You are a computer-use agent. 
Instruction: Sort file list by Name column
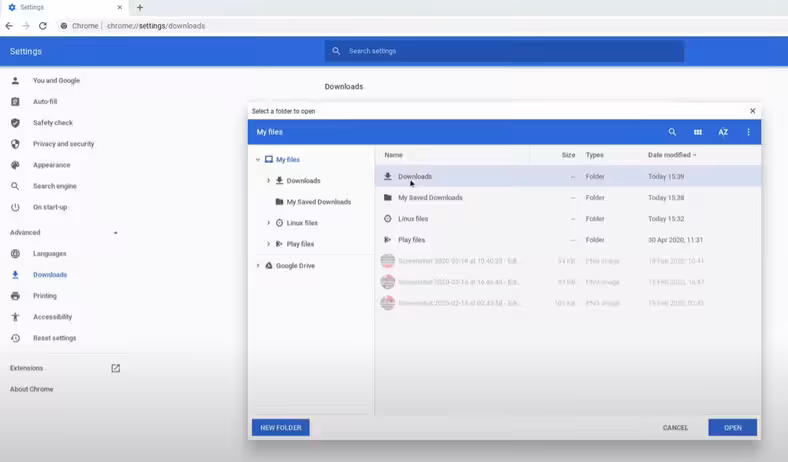[x=393, y=155]
